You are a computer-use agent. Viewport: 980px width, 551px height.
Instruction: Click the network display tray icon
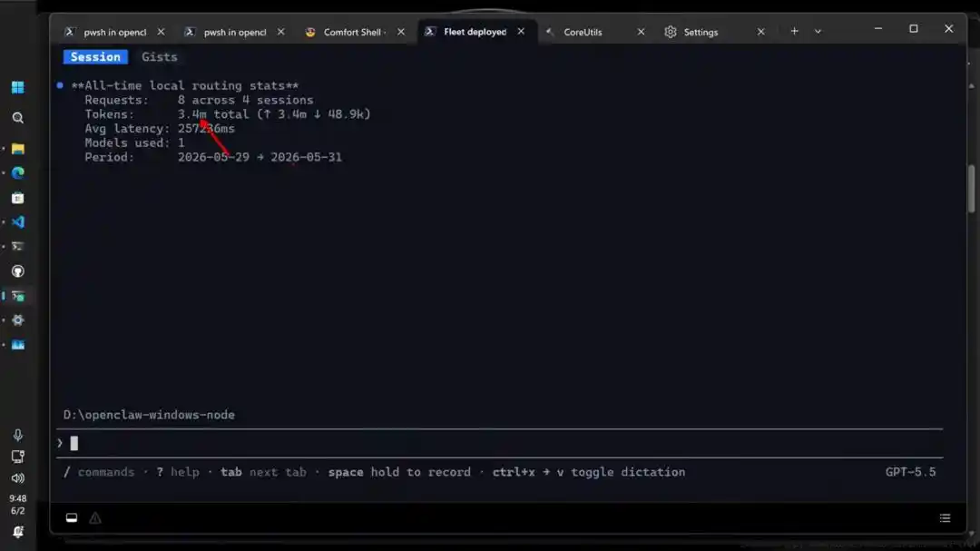17,457
